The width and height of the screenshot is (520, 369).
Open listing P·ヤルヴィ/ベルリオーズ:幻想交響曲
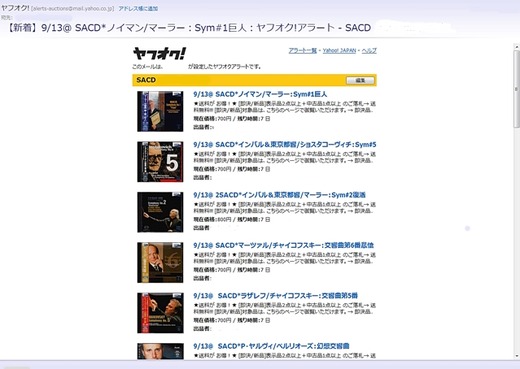coord(271,346)
